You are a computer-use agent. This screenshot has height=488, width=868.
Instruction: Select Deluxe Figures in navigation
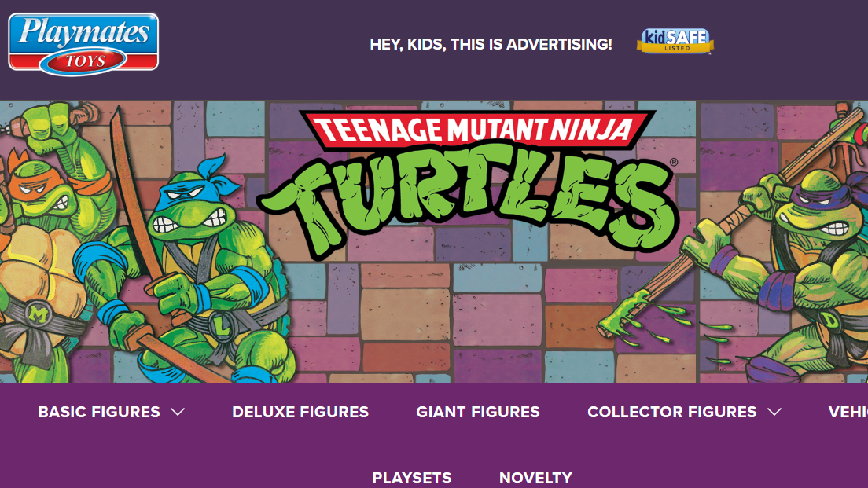[300, 412]
